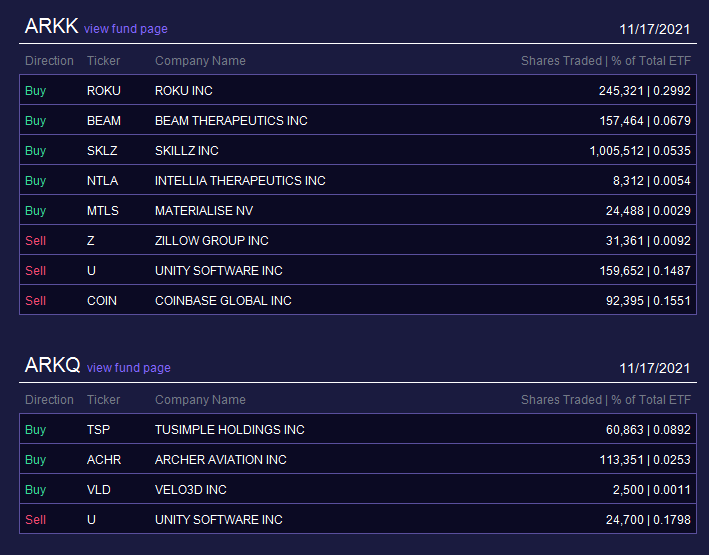Click MATERIALISE NV company name
Viewport: 709px width, 555px height.
pos(204,211)
